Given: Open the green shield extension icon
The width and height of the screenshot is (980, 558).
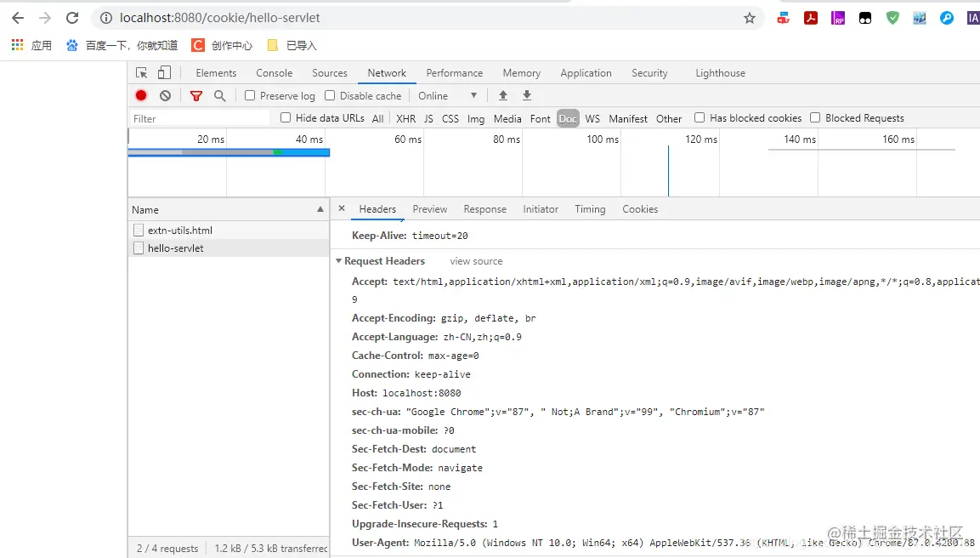Looking at the screenshot, I should click(892, 18).
